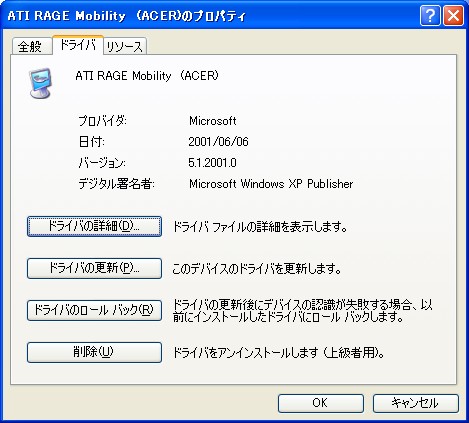Click the driver date 2001/06/06
This screenshot has width=469, height=423.
click(218, 142)
